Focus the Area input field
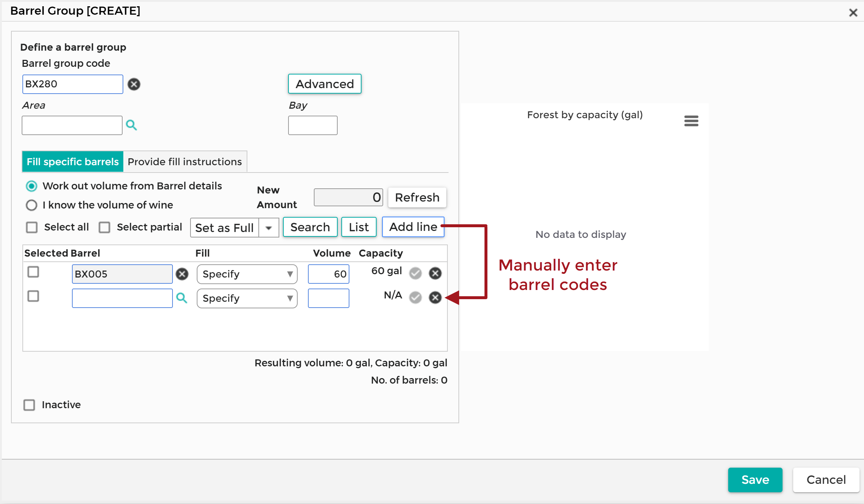864x504 pixels. (72, 126)
